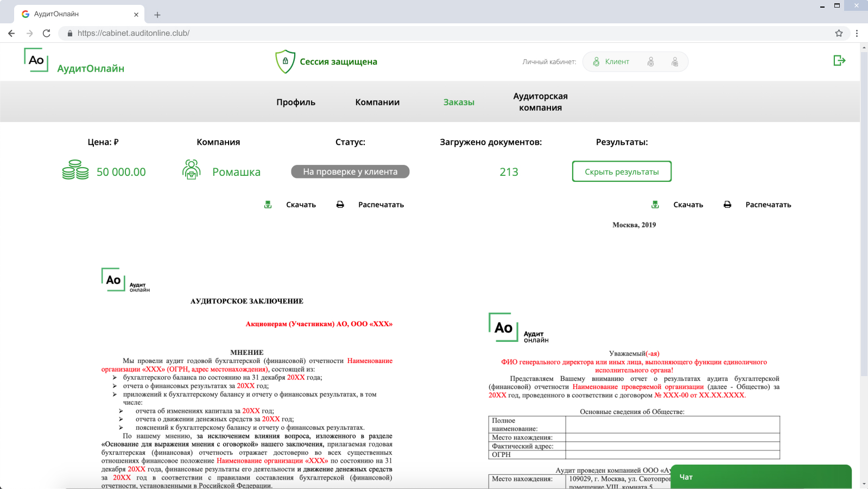Viewport: 868px width, 489px height.
Task: Click the green session shield icon
Action: tap(285, 61)
